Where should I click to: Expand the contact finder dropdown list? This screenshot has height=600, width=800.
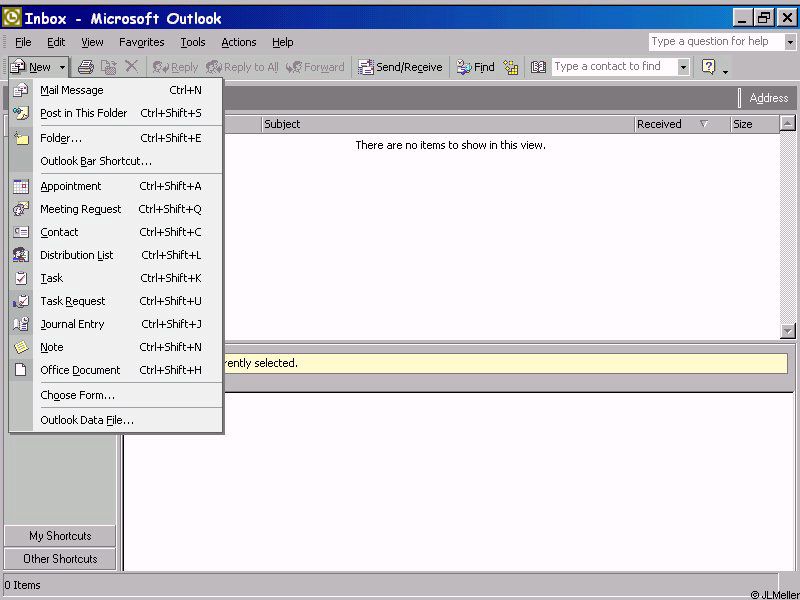coord(684,67)
